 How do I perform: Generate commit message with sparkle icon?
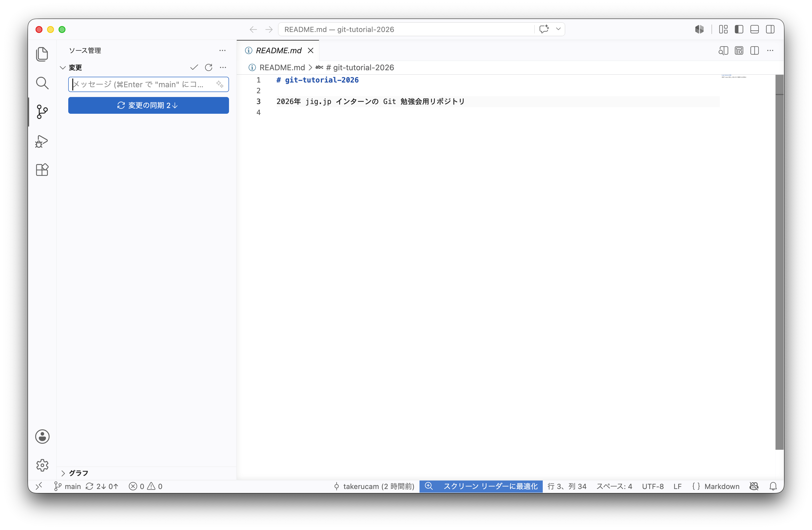click(220, 84)
